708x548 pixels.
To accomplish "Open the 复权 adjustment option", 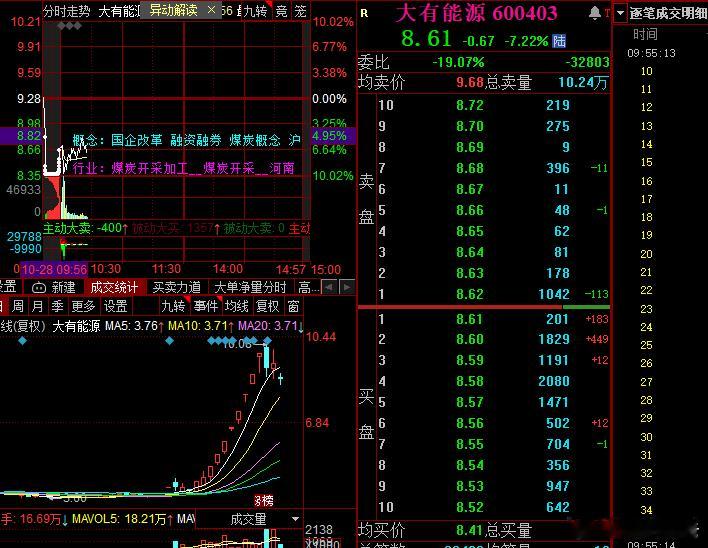I will click(267, 306).
